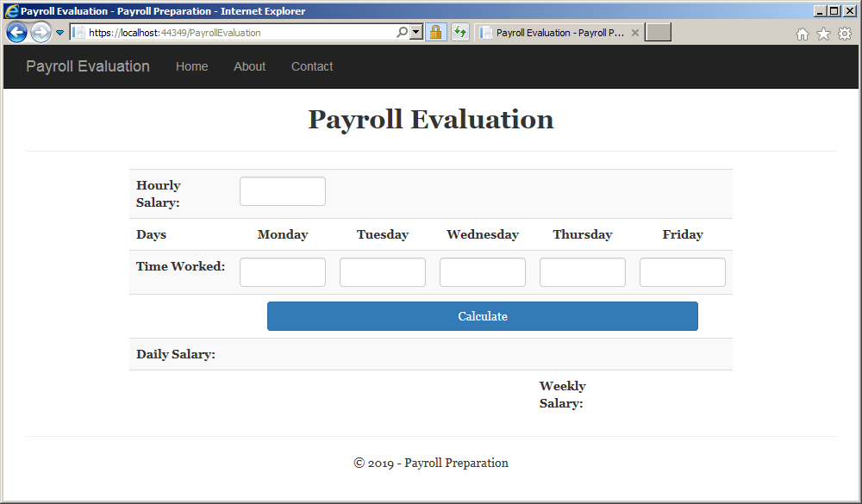
Task: Click the '© 2019 - Payroll Preparation' footer text
Action: pyautogui.click(x=431, y=463)
